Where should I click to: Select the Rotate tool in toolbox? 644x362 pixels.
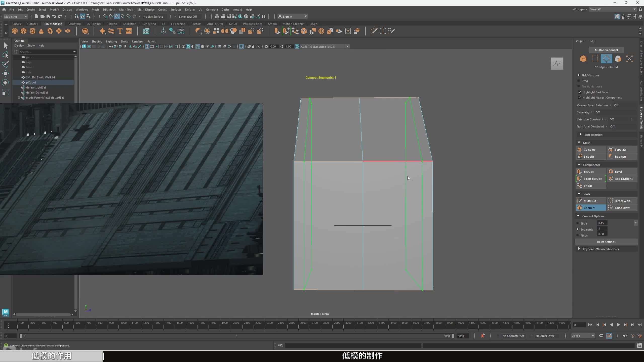click(5, 83)
